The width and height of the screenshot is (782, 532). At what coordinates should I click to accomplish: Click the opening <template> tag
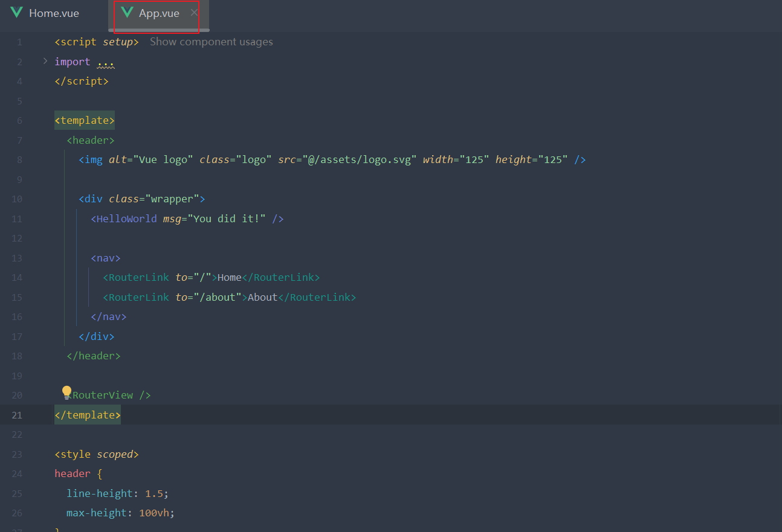(85, 120)
